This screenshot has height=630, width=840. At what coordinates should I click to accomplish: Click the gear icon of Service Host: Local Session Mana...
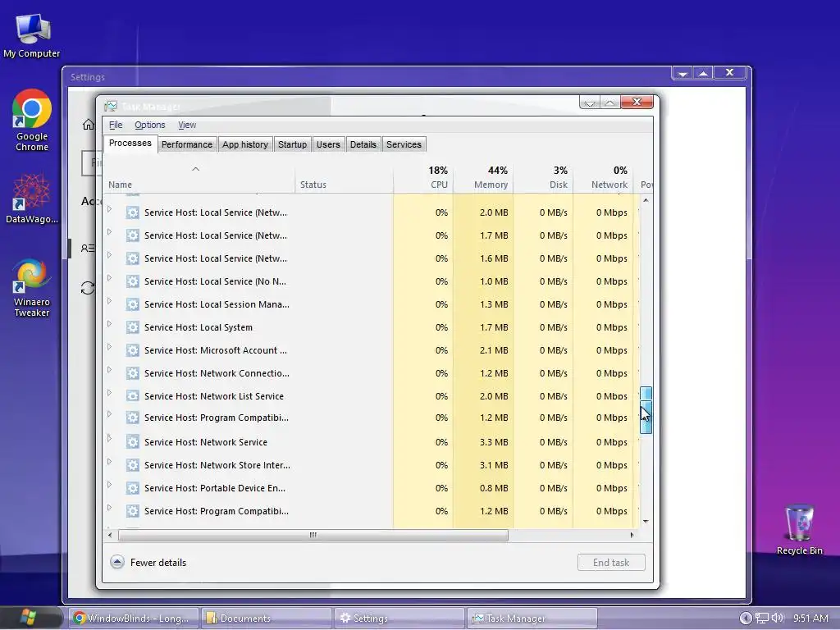pos(132,304)
